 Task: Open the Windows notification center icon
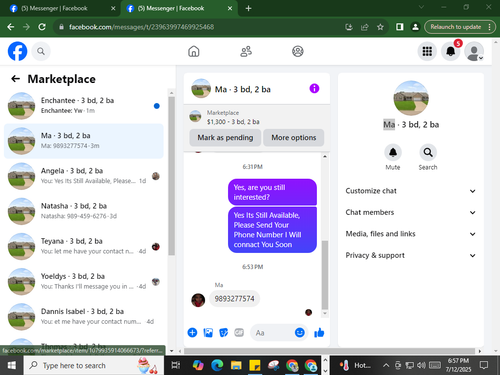click(484, 365)
